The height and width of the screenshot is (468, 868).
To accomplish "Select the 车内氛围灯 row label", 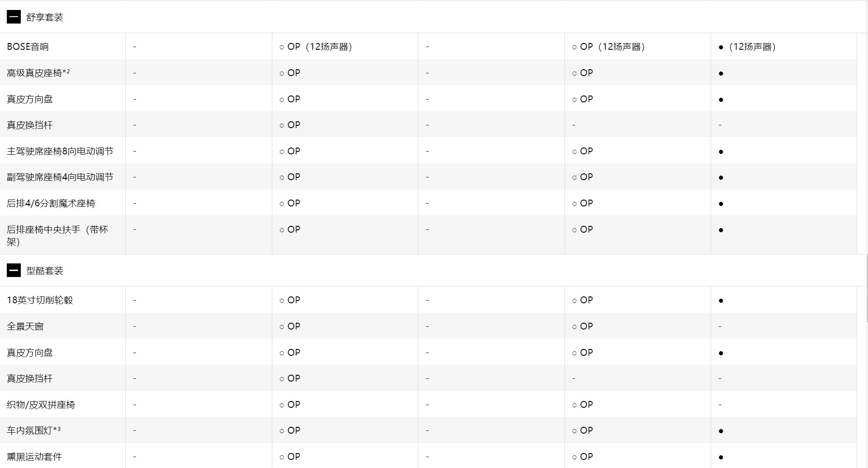I will pyautogui.click(x=33, y=430).
